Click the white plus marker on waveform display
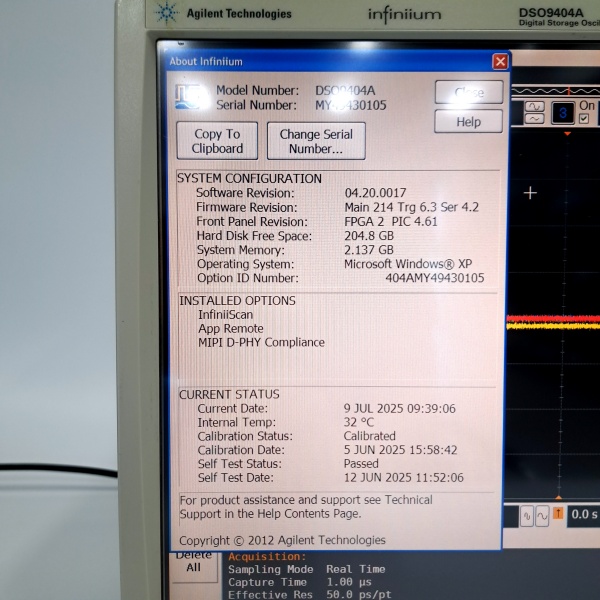Image resolution: width=600 pixels, height=600 pixels. point(530,193)
